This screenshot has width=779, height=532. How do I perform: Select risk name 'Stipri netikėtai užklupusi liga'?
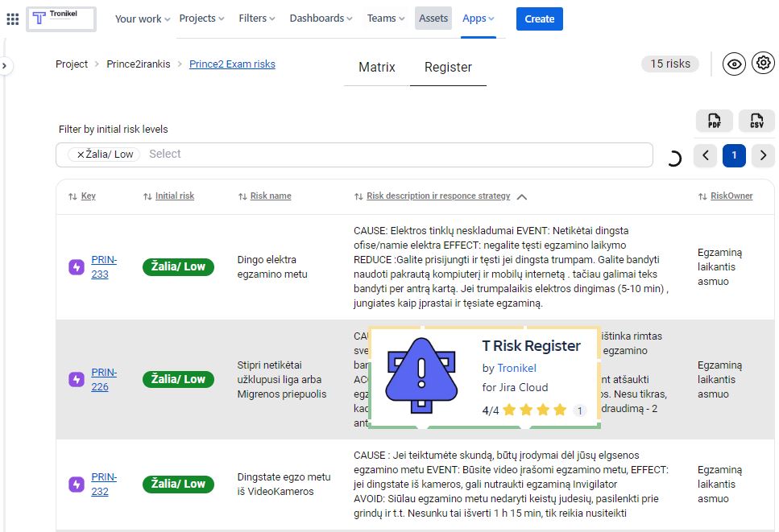(282, 380)
